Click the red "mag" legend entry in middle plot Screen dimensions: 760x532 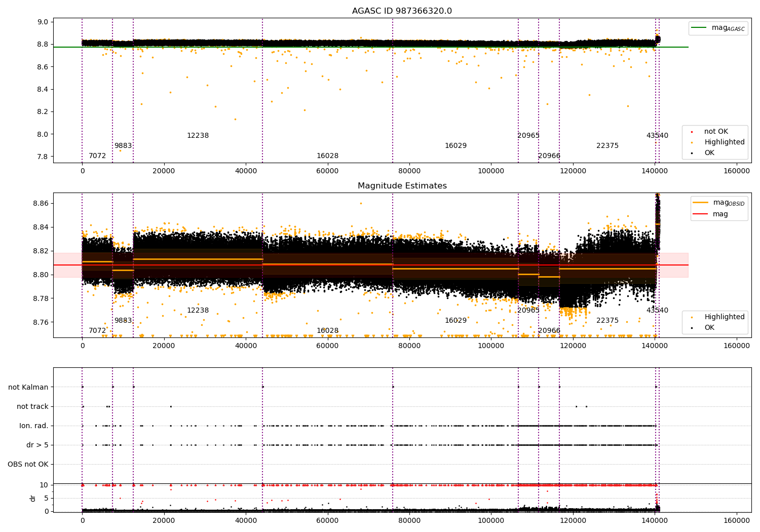710,214
